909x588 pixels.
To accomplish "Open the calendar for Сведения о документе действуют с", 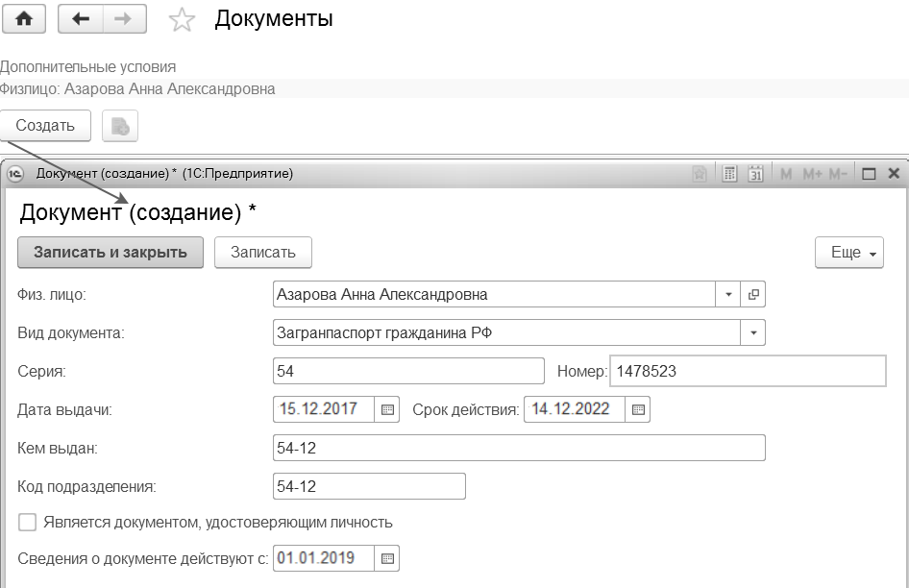I will click(387, 558).
